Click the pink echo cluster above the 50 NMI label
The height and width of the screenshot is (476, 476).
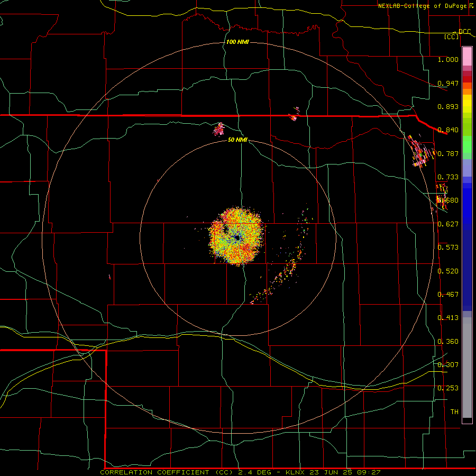(x=219, y=129)
